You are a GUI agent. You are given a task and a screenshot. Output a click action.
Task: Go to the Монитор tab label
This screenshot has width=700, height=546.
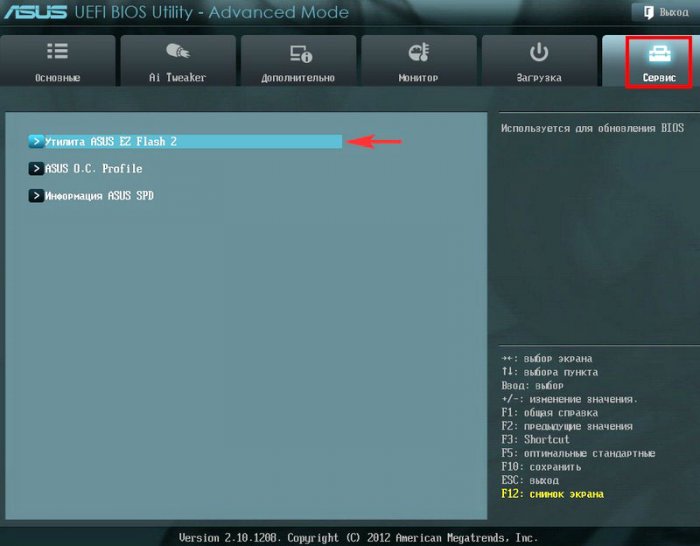(x=419, y=77)
